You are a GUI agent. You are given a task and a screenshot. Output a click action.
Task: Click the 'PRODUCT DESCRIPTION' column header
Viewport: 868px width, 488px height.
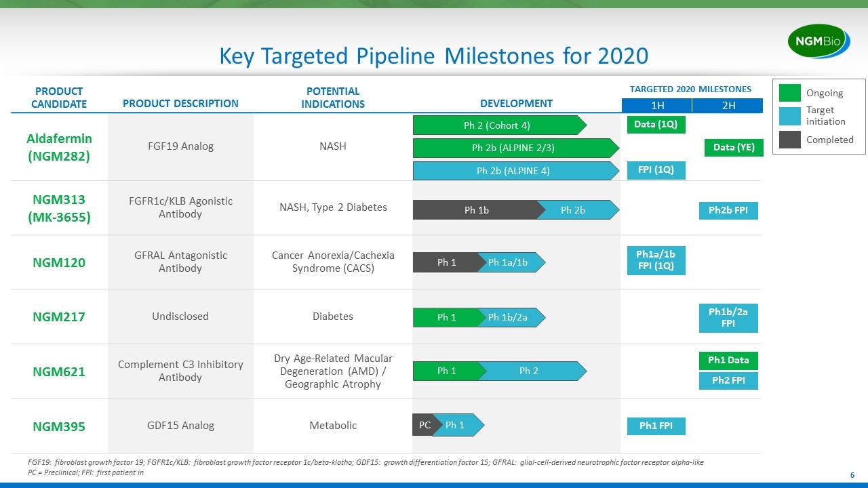[x=180, y=104]
